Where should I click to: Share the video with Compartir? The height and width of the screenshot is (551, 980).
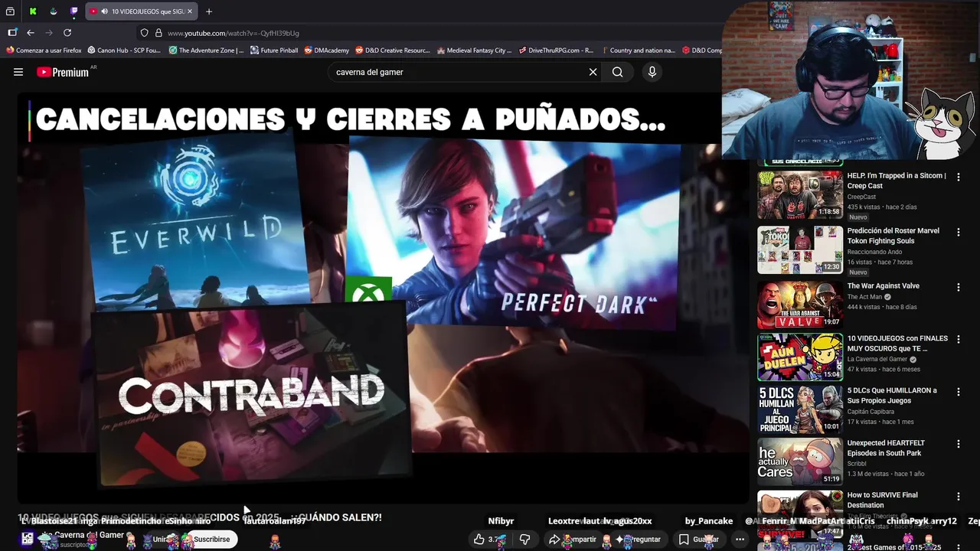[573, 540]
